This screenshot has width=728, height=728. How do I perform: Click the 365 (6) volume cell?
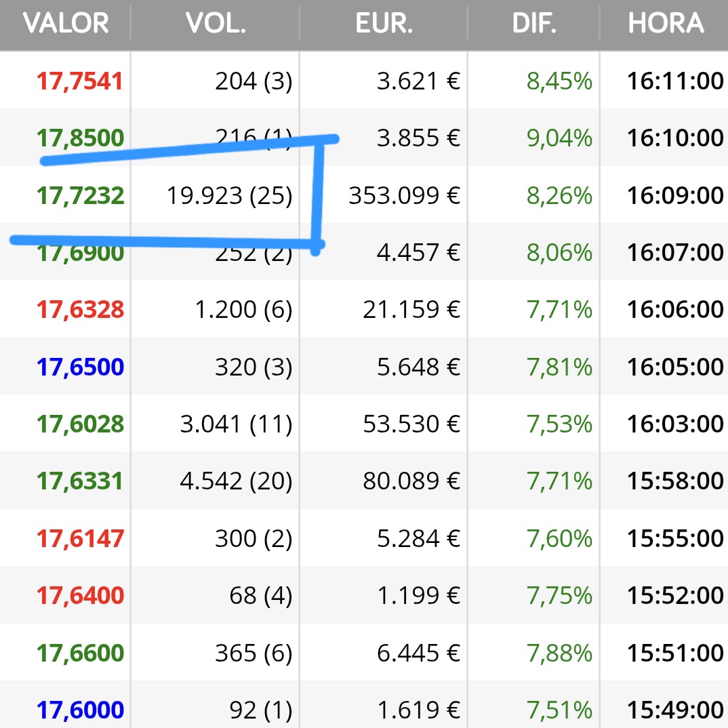[x=254, y=653]
